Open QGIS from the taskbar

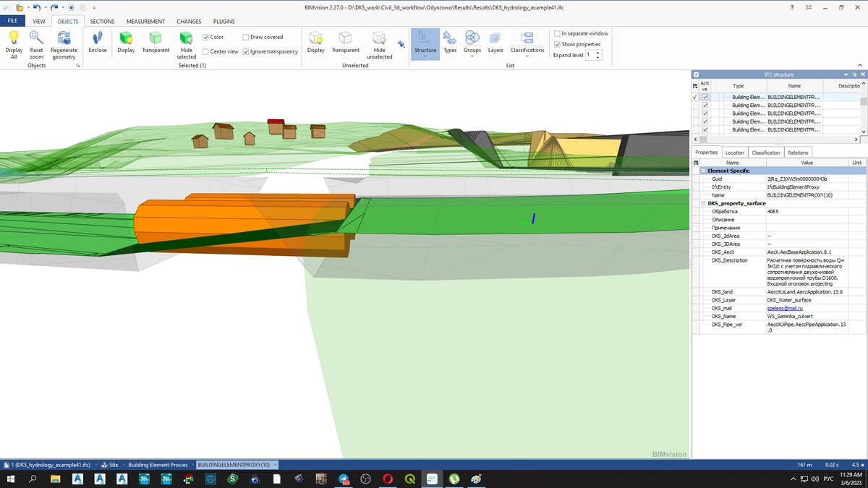(410, 479)
